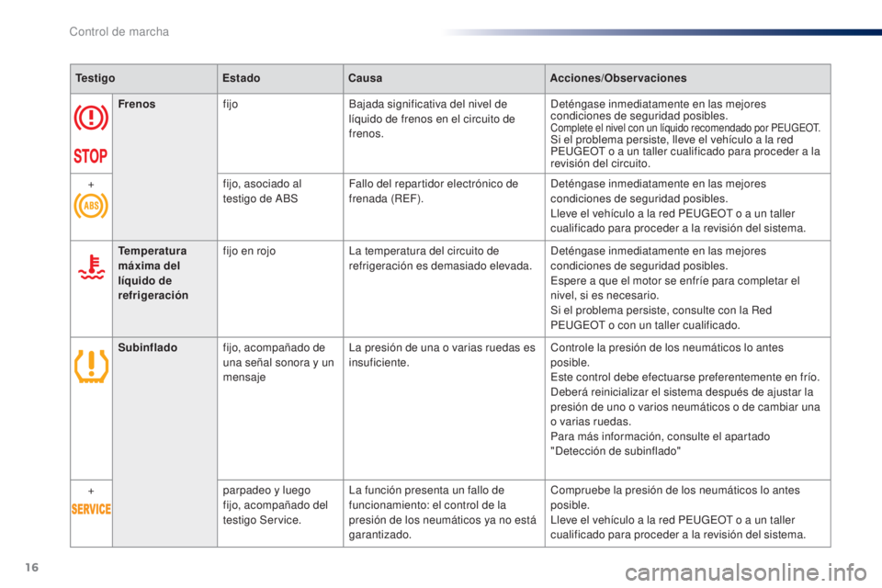Click 'Compruebe la presión de los neumáticos' text
Image resolution: width=882 pixels, height=588 pixels.
click(x=675, y=497)
